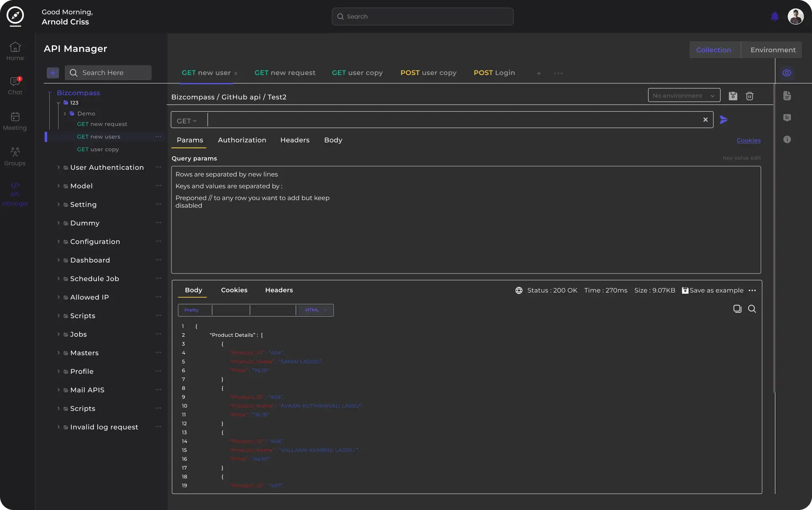Switch to the Authorization tab
Viewport: 812px width, 510px height.
(242, 140)
